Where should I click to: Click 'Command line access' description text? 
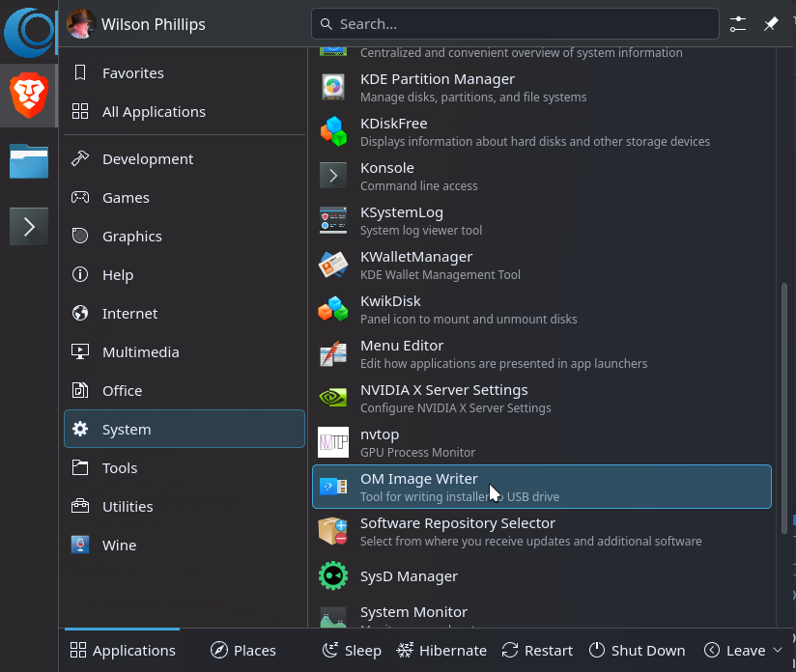(x=419, y=185)
